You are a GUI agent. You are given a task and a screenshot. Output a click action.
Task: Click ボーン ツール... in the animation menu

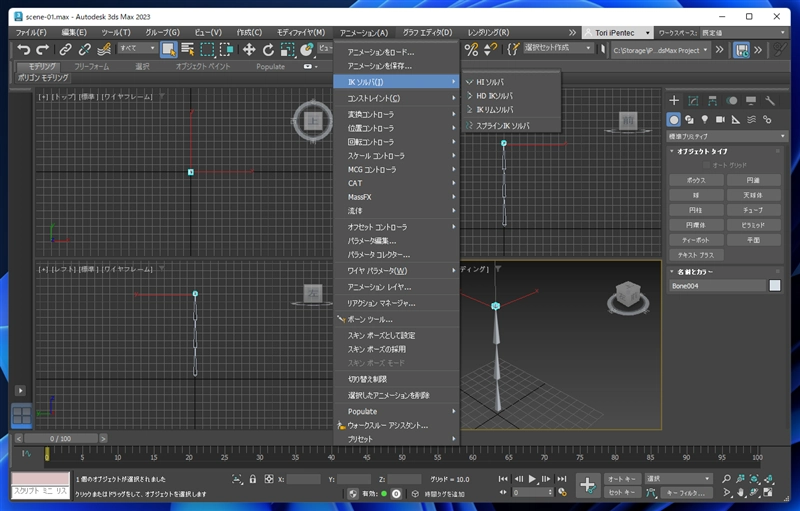(x=396, y=319)
